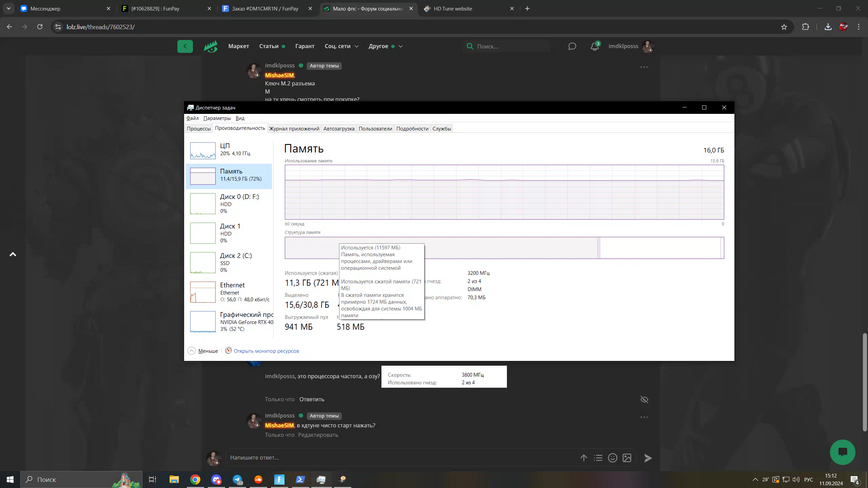Switch to the Службы tab

click(442, 128)
